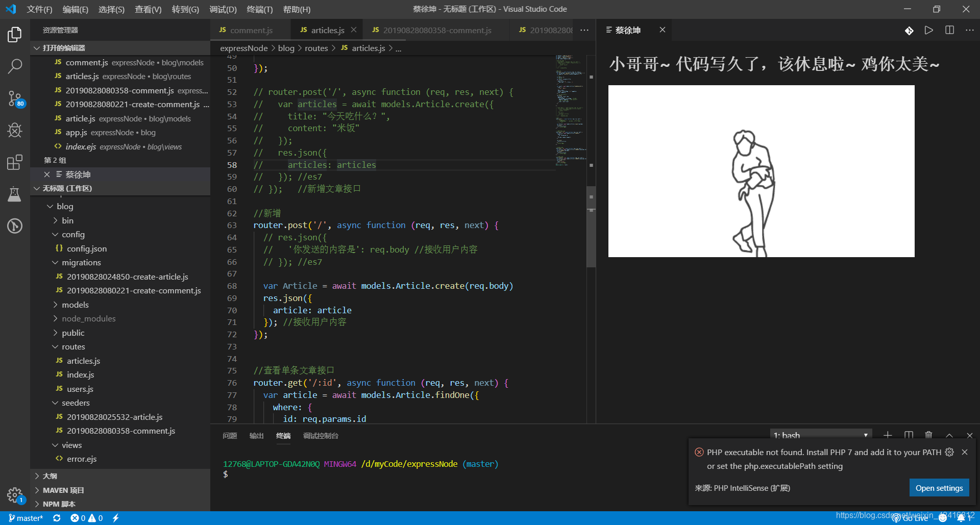Click the run play icon in editor toolbar

tap(929, 30)
